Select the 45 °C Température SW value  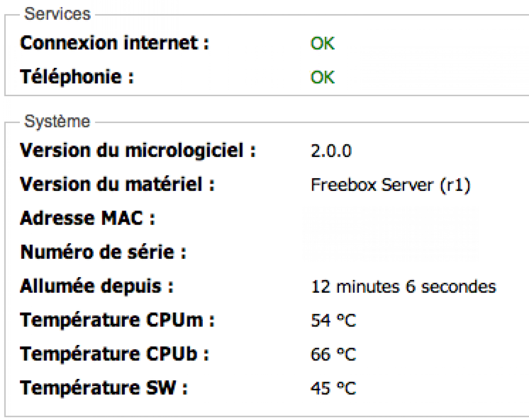point(333,389)
